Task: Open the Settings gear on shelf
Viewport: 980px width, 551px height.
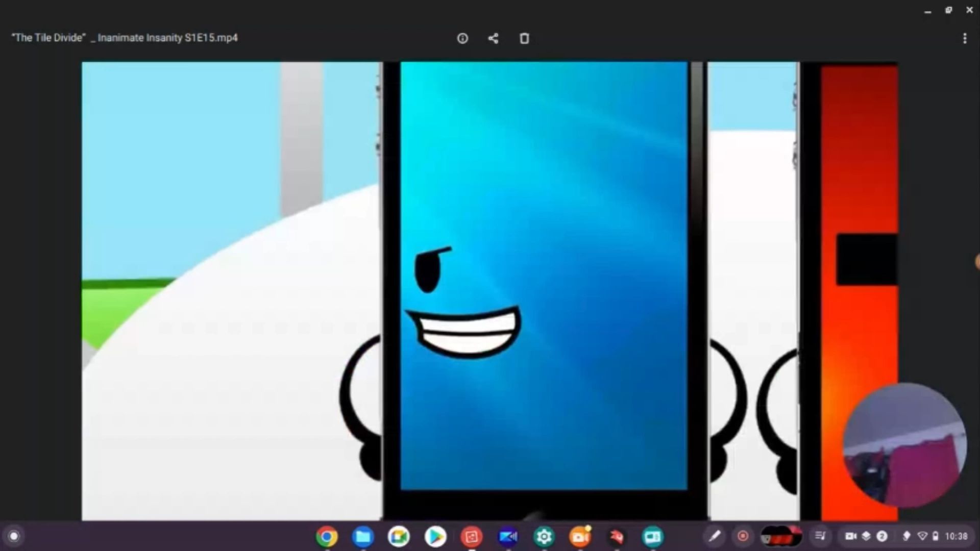Action: [x=544, y=536]
